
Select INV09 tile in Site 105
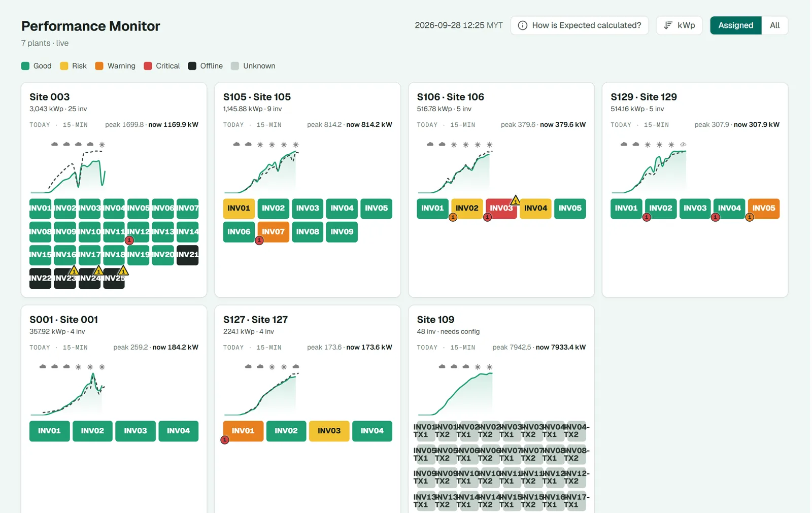click(x=342, y=232)
